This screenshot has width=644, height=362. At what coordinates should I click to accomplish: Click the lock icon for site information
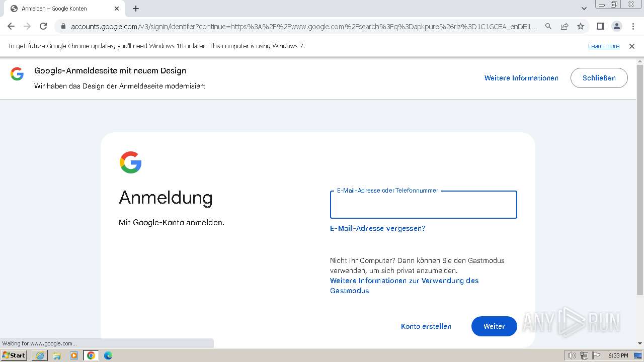coord(63,26)
